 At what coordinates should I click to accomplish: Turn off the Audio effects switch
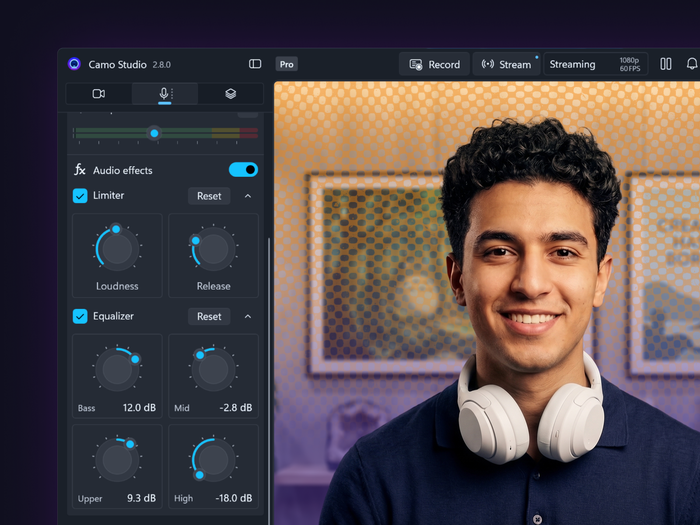point(243,170)
